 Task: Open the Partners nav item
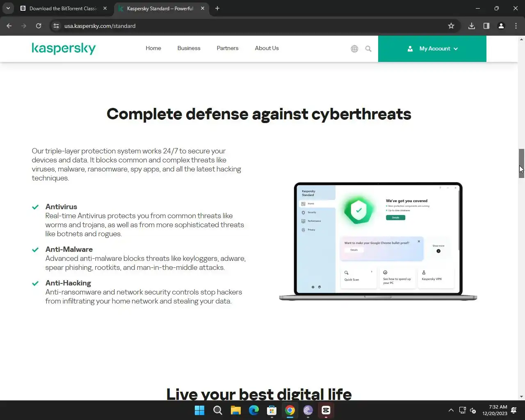[228, 48]
